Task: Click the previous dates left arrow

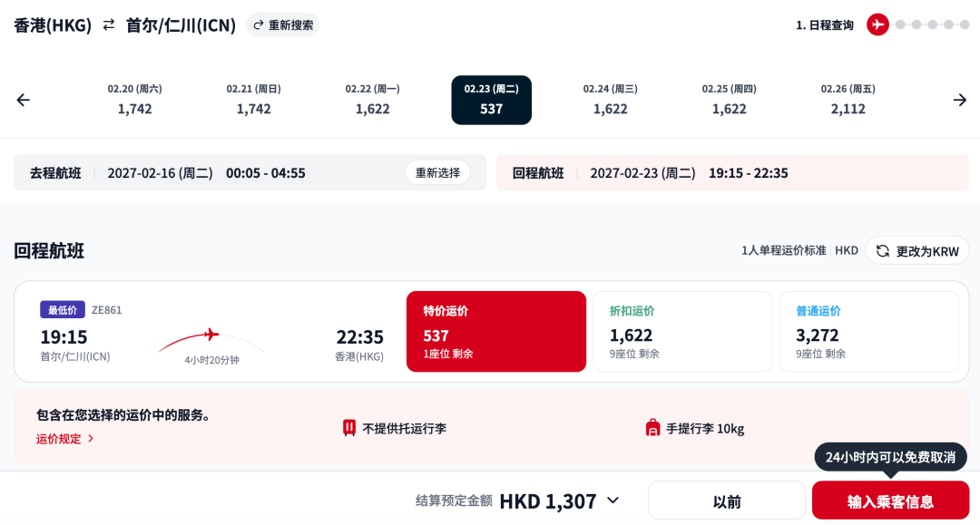Action: [x=23, y=100]
